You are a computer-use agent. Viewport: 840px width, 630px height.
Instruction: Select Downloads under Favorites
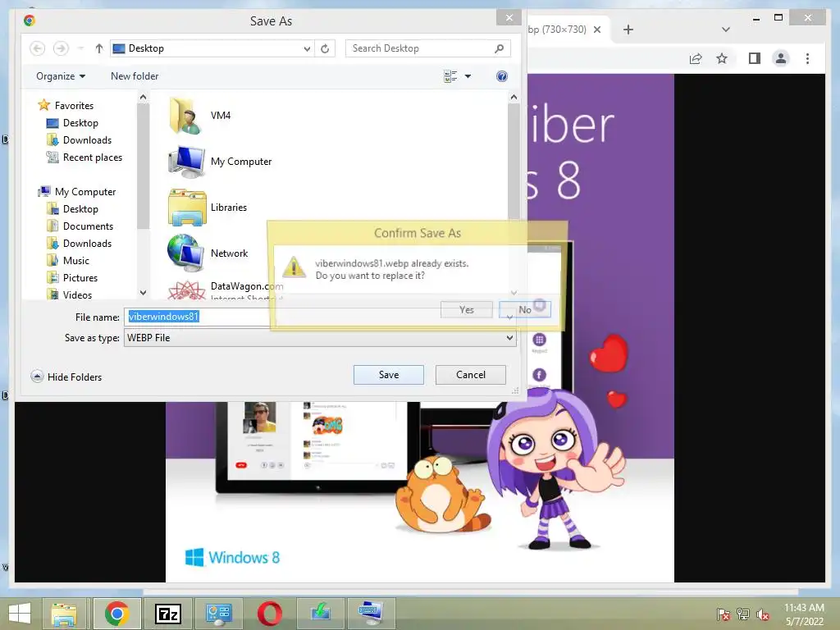(80, 139)
